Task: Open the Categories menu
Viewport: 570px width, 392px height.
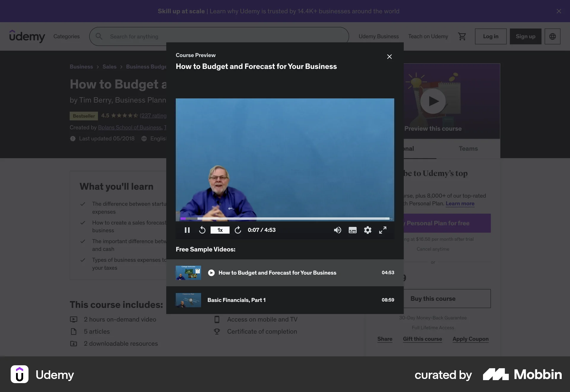Action: click(x=66, y=36)
